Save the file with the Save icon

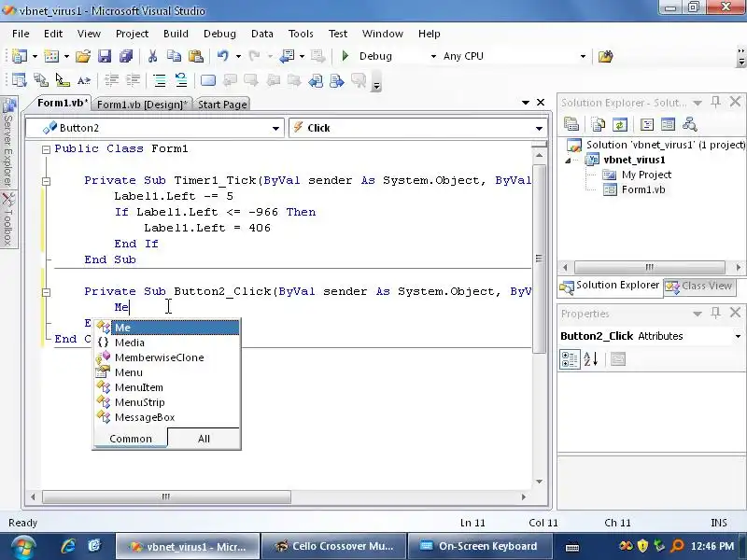(105, 56)
